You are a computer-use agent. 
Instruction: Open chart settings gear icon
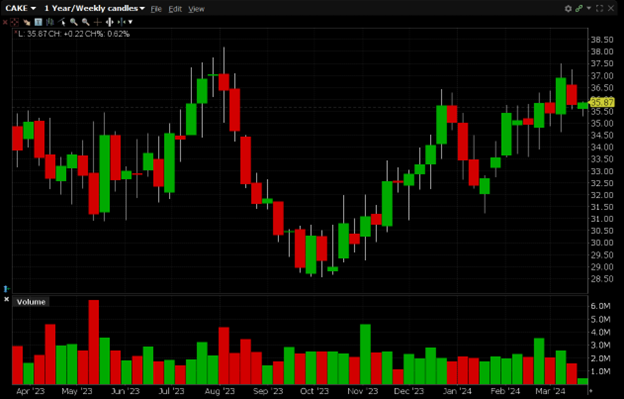pyautogui.click(x=568, y=9)
